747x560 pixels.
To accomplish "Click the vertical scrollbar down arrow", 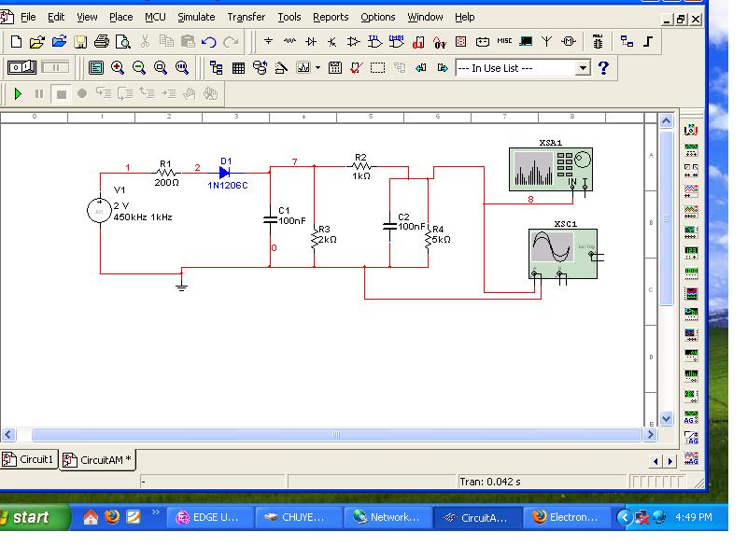I will pos(666,418).
